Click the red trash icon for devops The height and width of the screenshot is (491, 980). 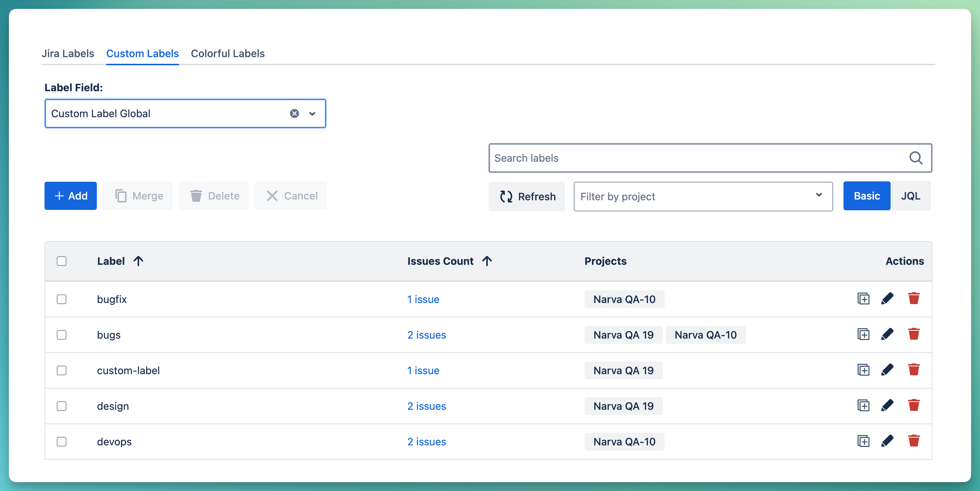914,441
